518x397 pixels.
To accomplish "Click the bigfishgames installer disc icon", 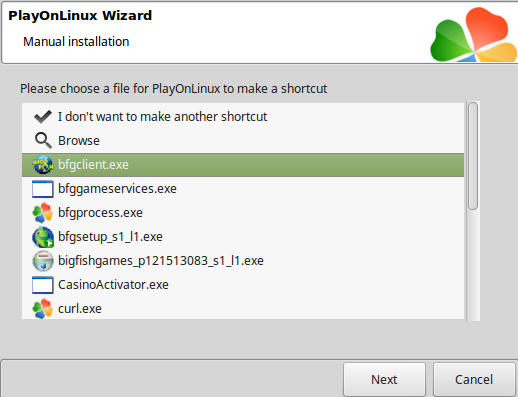I will (43, 261).
